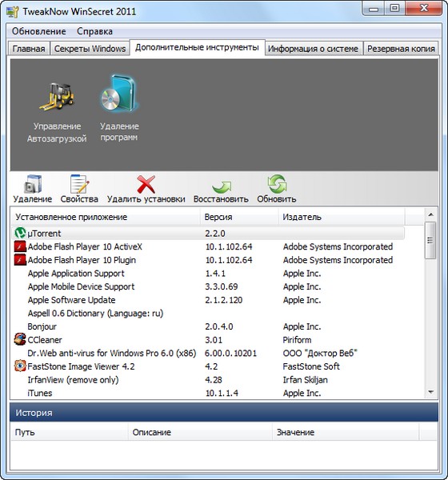Click the Восстановить green arrow icon
This screenshot has height=480, width=448.
coord(222,186)
